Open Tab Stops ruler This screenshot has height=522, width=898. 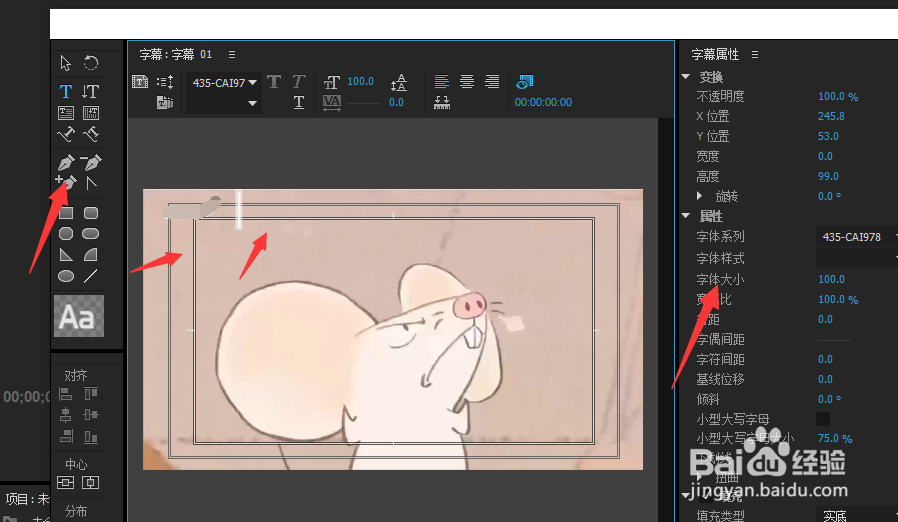442,103
